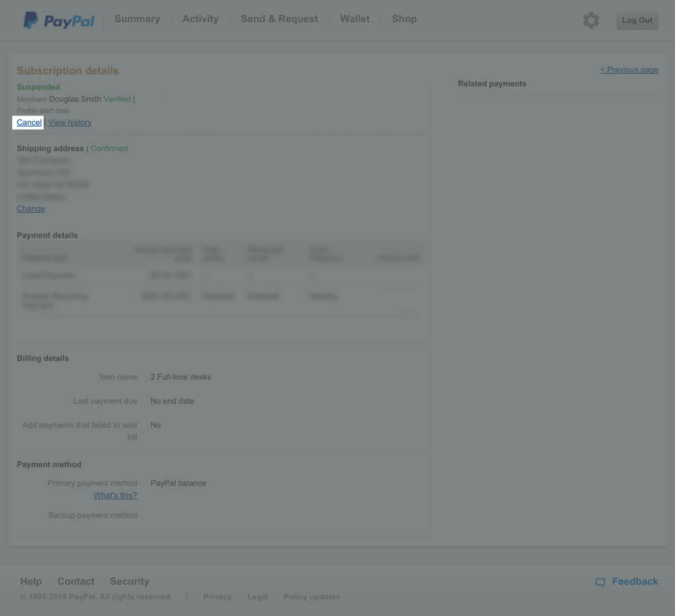The width and height of the screenshot is (675, 616).
Task: Click the Shipping address heading
Action: (x=51, y=148)
